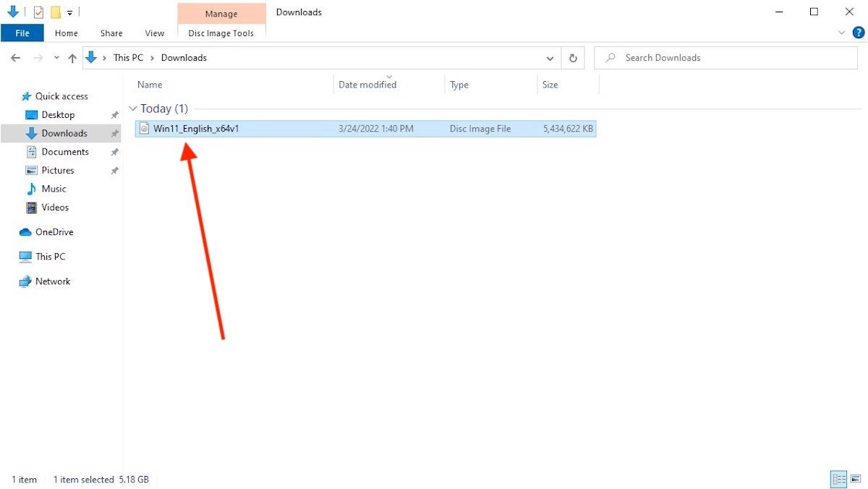The image size is (868, 489).
Task: Open the View ribbon tab
Action: (155, 33)
